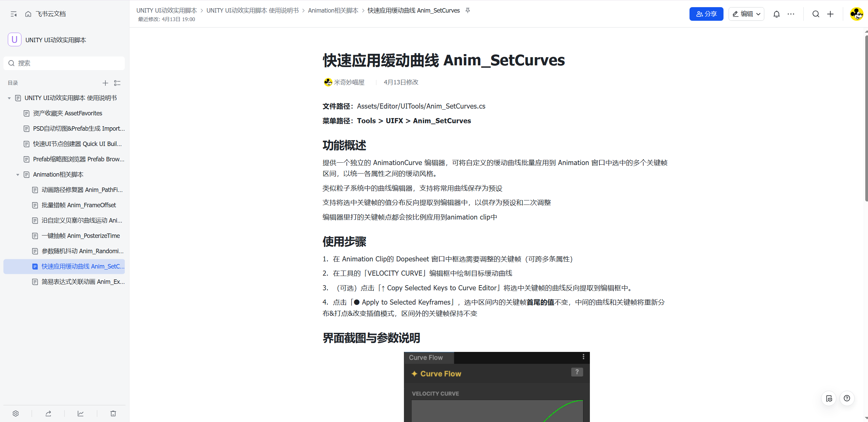Click the breadcrumb current page 快速应用缓动曲线 Anim_SetCurves
Screen dimensions: 868x422
click(x=413, y=11)
